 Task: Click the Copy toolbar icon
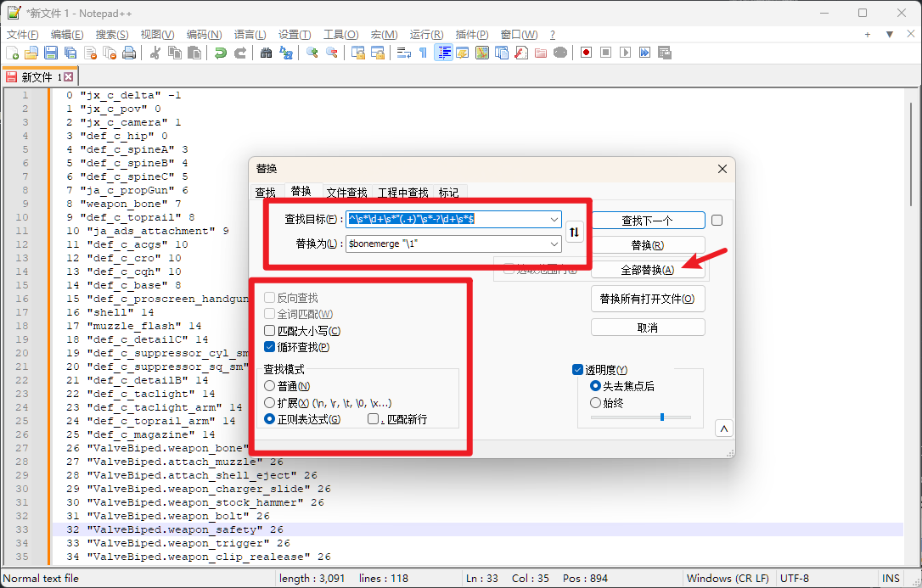(175, 53)
